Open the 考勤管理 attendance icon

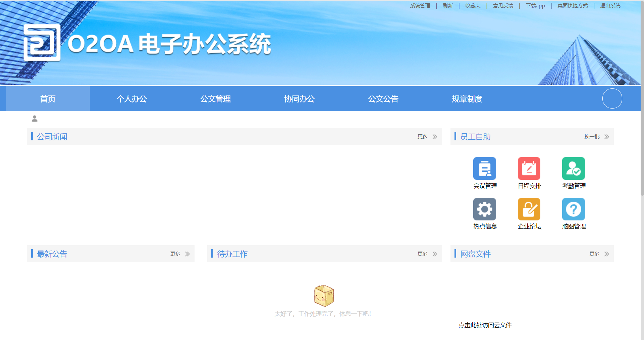click(574, 168)
